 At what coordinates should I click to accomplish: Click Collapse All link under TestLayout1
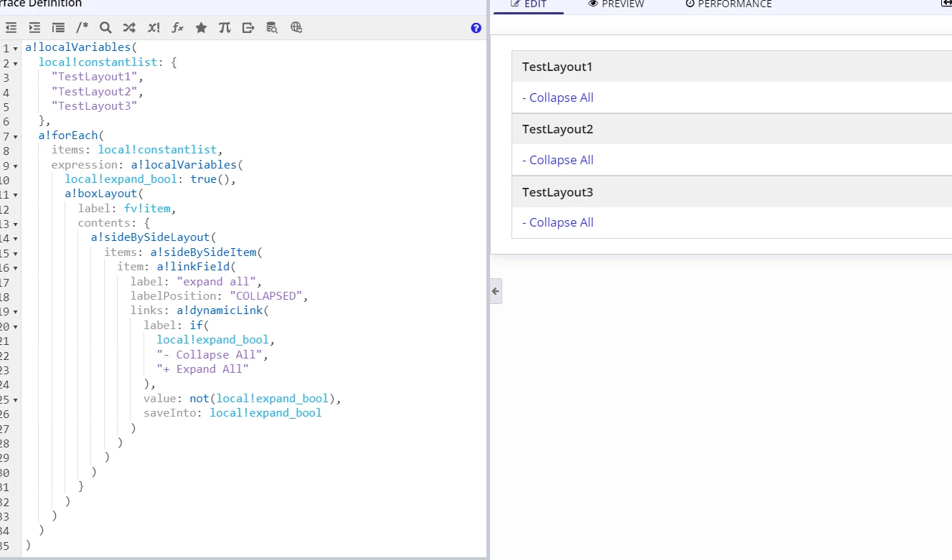pos(557,98)
